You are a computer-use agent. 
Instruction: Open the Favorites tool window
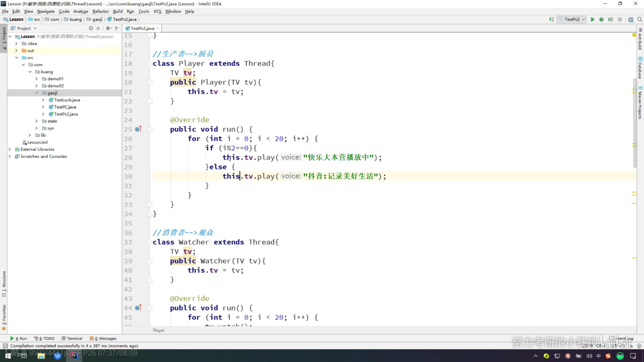pyautogui.click(x=4, y=317)
